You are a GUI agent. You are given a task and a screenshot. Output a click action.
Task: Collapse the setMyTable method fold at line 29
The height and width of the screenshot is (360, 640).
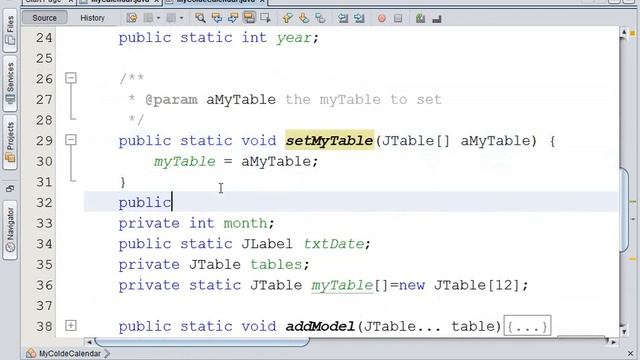tap(71, 140)
